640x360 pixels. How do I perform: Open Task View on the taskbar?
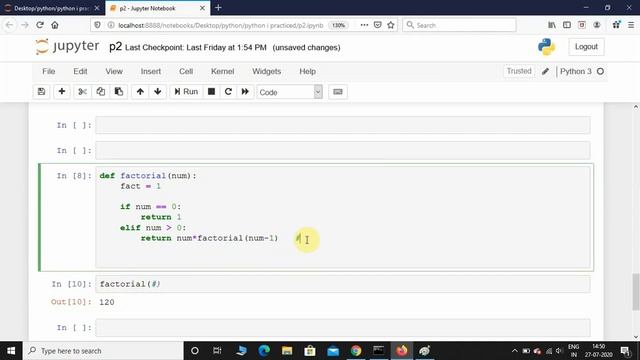217,351
